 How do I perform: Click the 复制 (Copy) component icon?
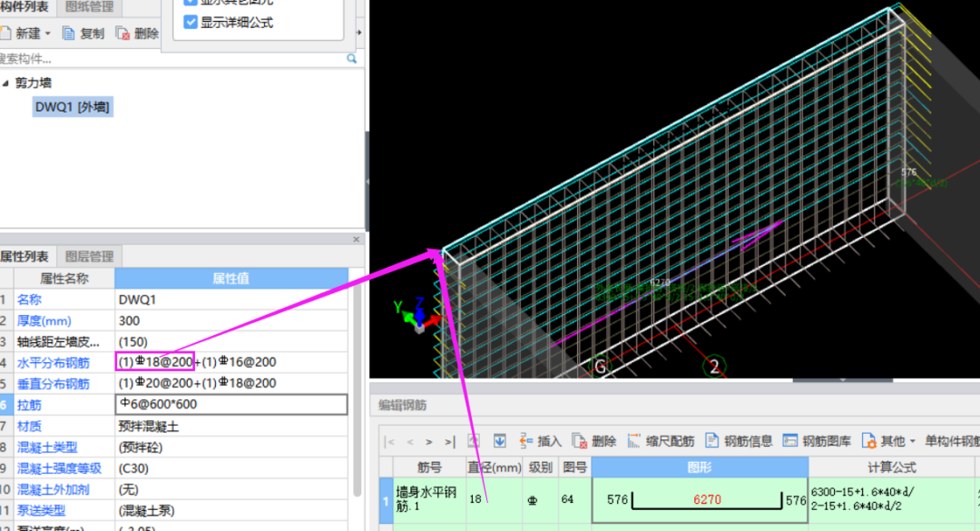(69, 34)
